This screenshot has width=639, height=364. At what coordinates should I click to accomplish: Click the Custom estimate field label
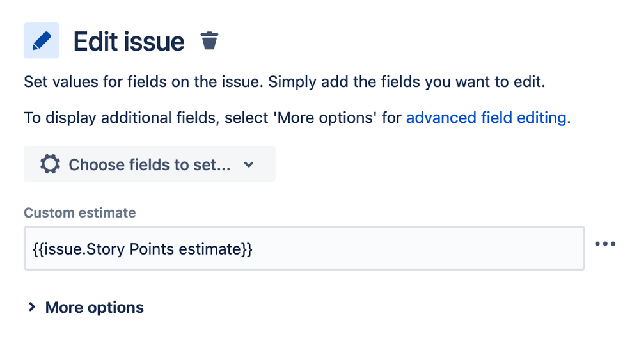click(80, 213)
